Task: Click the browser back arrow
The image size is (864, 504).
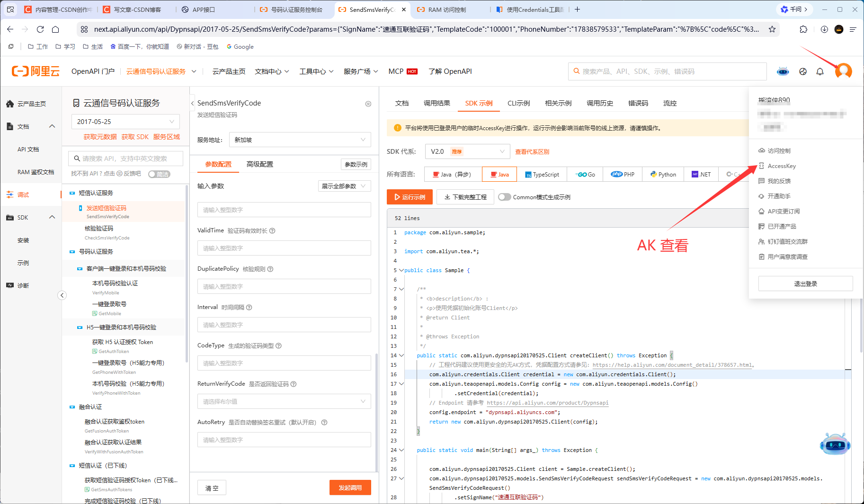Action: tap(10, 29)
